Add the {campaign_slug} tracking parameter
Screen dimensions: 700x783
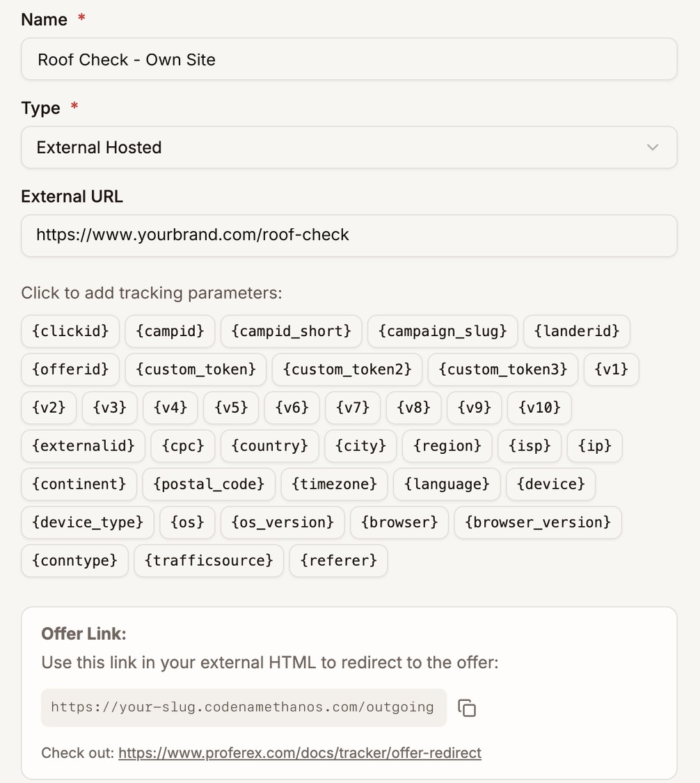pyautogui.click(x=443, y=331)
